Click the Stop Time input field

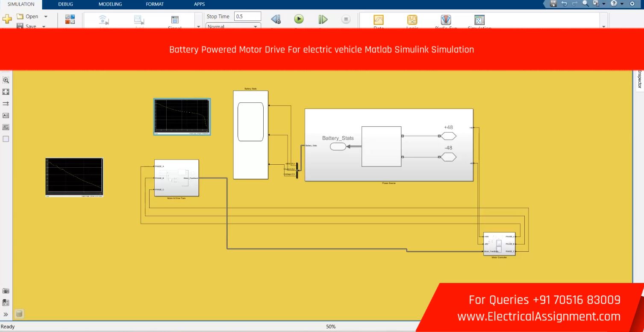click(x=247, y=17)
